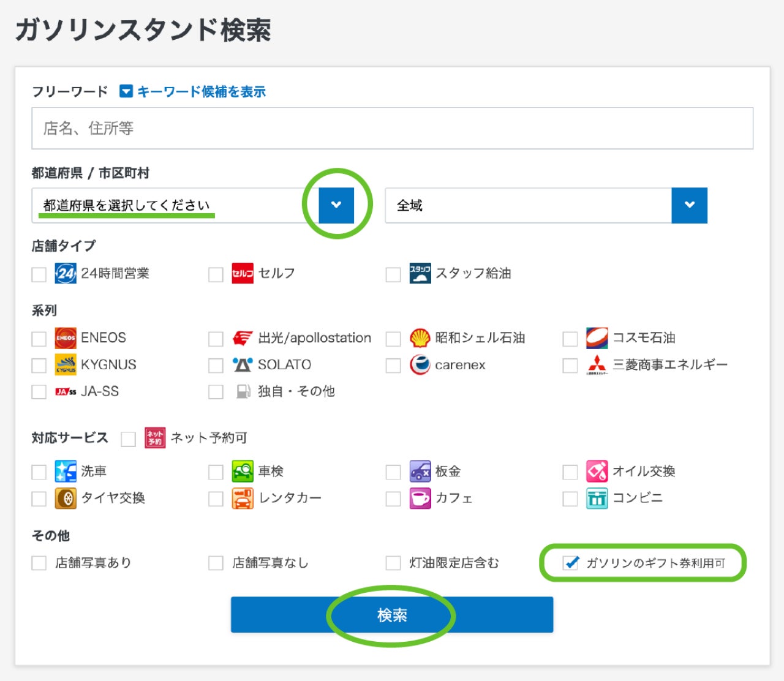
Task: Enable the 店舗写真あり checkbox
Action: [39, 563]
